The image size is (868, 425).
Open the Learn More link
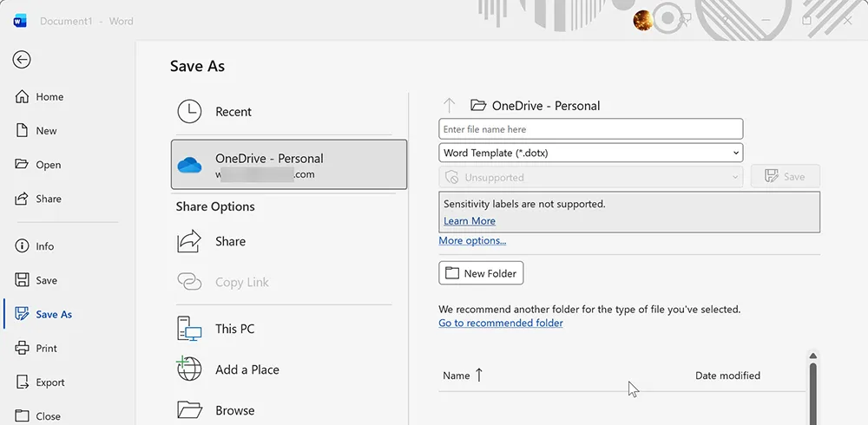[470, 221]
